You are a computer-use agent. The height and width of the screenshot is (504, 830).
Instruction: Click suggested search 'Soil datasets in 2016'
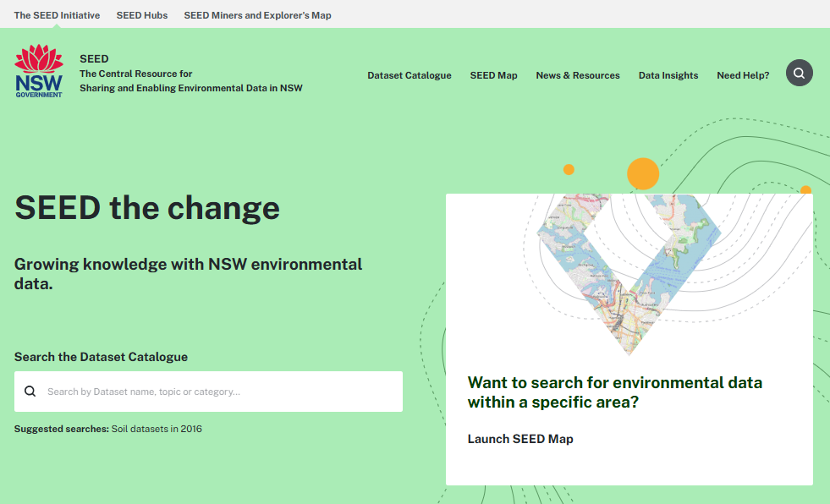[x=157, y=429]
